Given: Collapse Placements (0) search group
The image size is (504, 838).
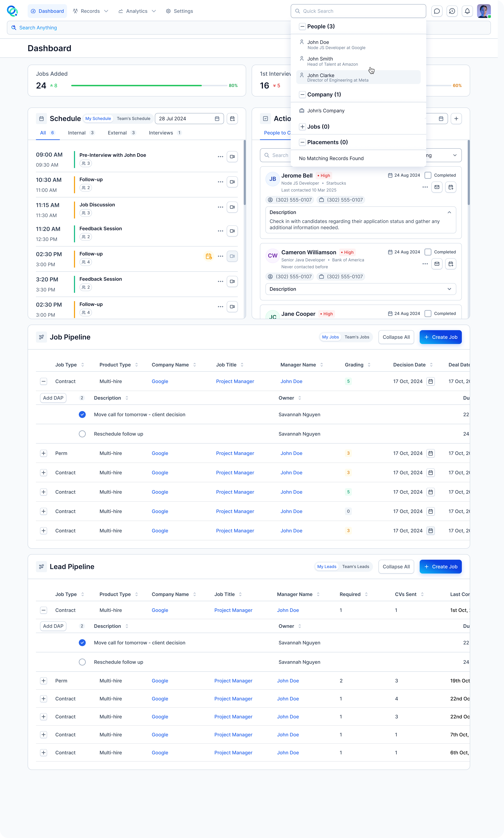Looking at the screenshot, I should [x=302, y=142].
